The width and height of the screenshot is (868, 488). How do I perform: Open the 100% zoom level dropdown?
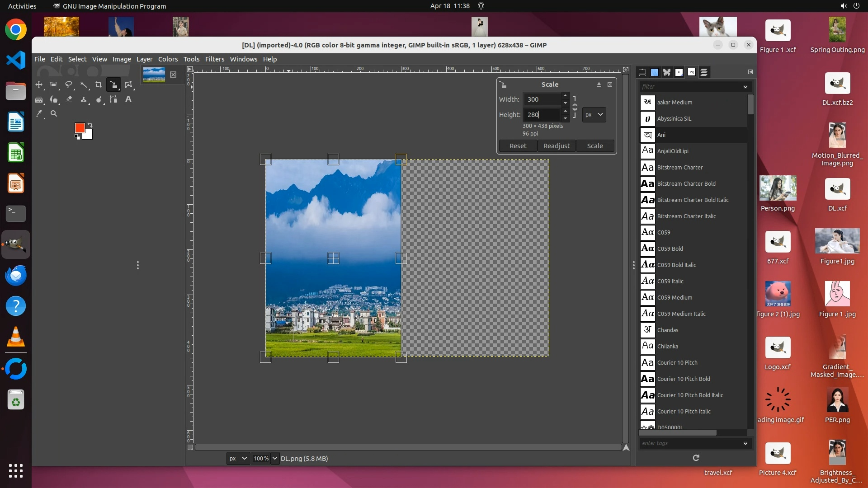[274, 458]
